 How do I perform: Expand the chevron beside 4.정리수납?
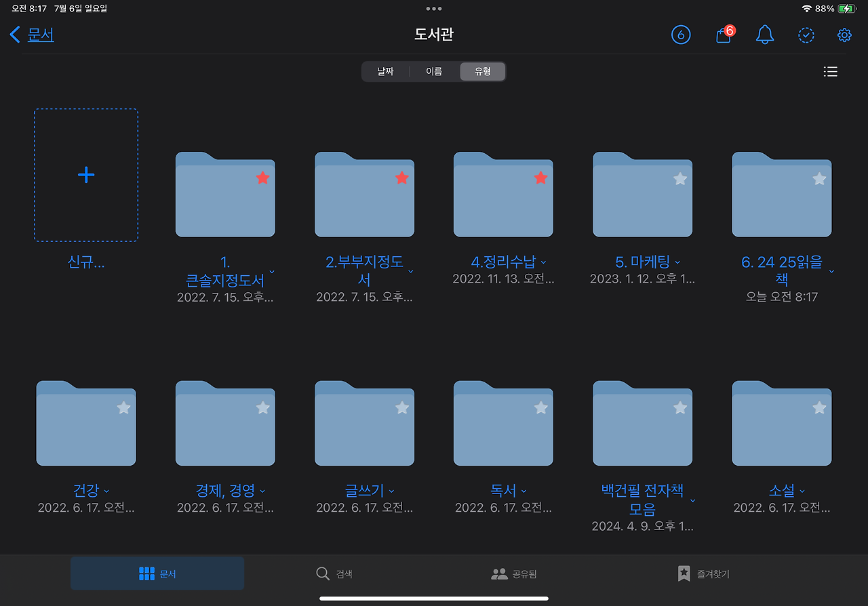click(543, 262)
